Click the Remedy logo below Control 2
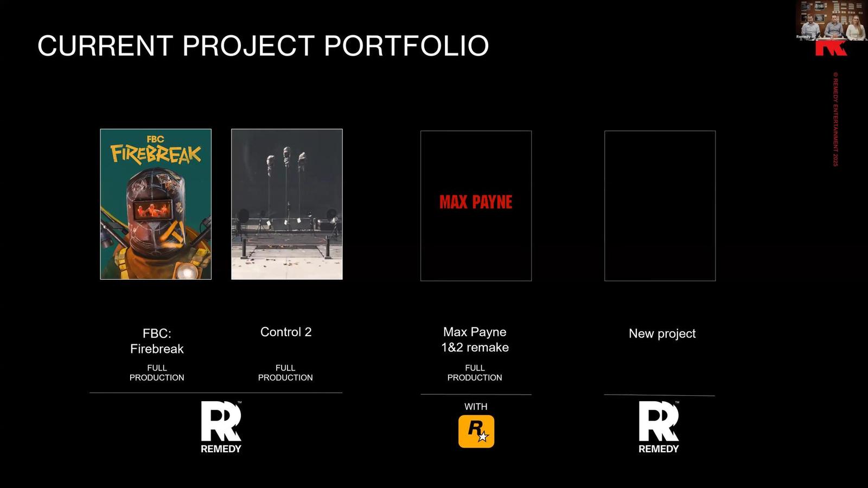Image resolution: width=868 pixels, height=488 pixels. (x=221, y=427)
